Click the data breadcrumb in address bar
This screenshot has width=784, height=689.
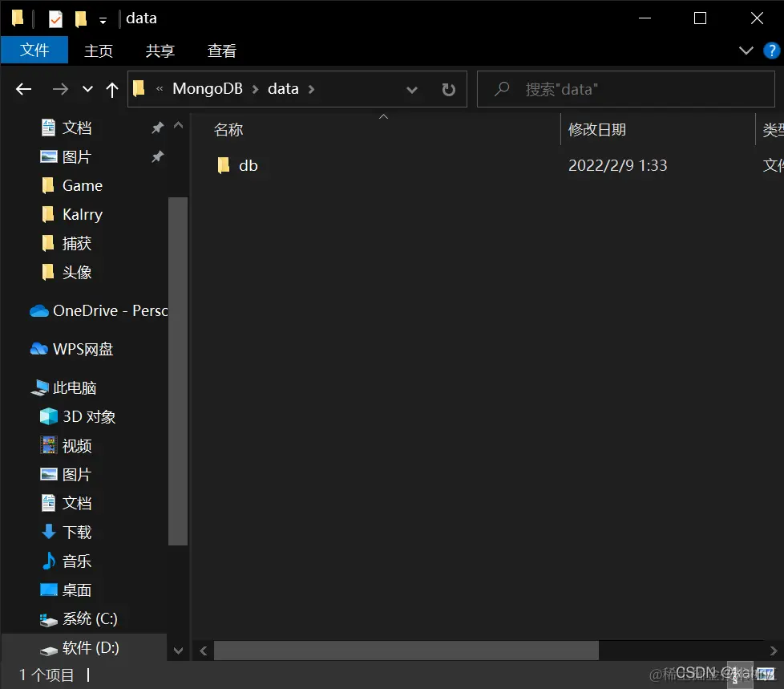tap(283, 88)
